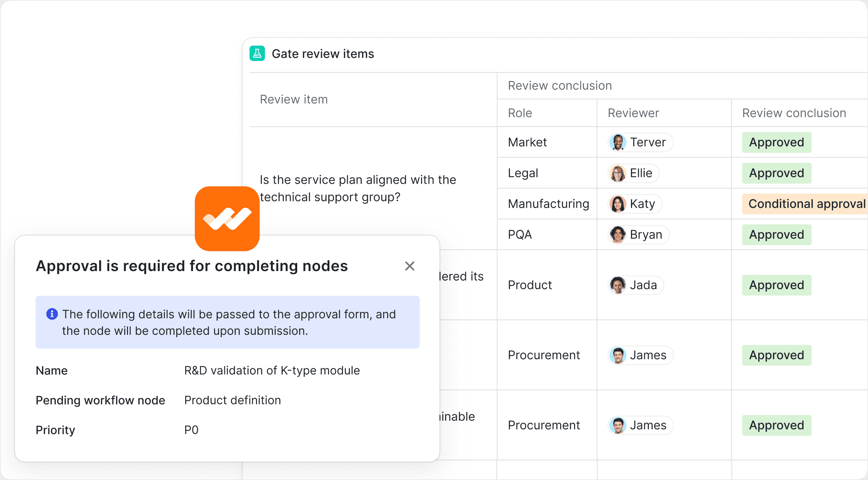Select the service plan review item text

point(358,188)
